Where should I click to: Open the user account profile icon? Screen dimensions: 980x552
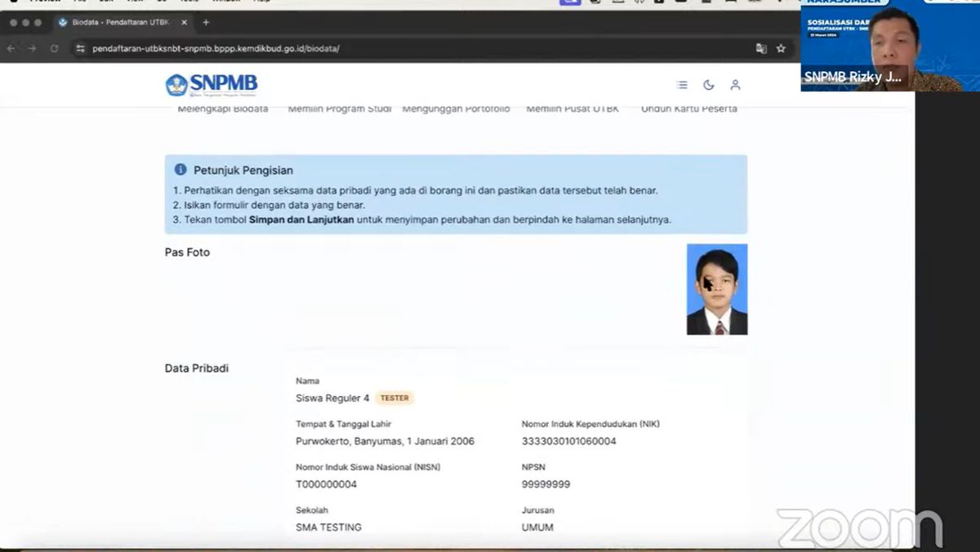point(735,85)
